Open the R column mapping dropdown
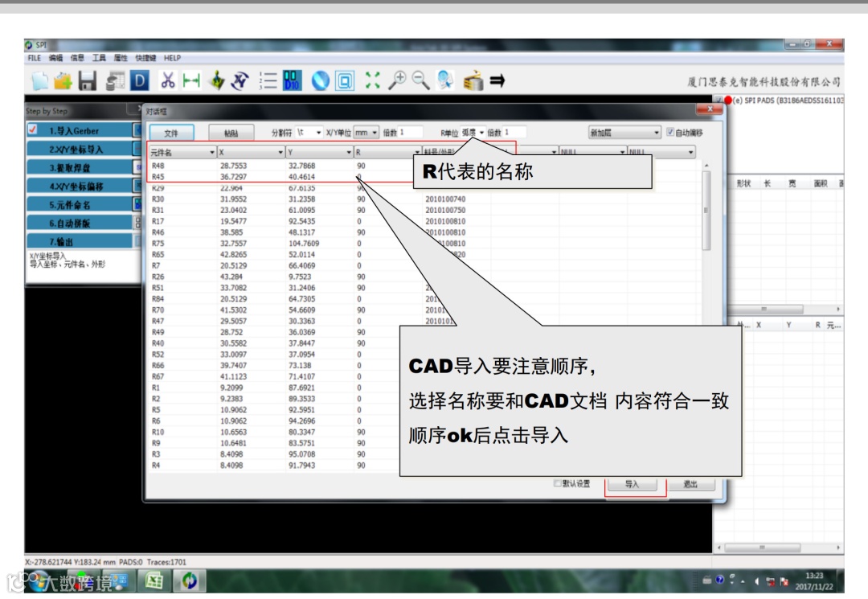Image resolution: width=868 pixels, height=599 pixels. pos(387,152)
